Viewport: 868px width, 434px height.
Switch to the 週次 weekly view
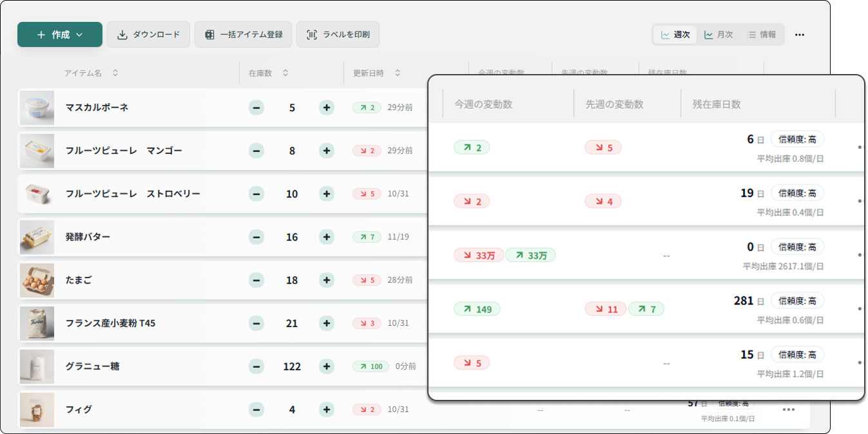pos(675,35)
